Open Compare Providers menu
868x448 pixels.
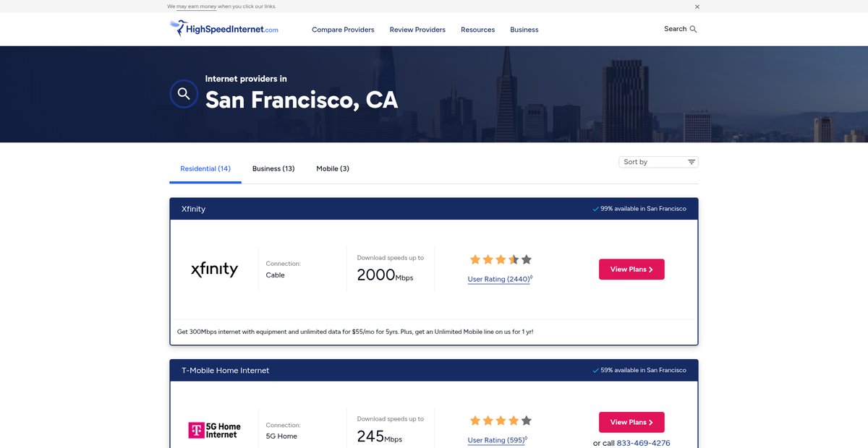point(343,30)
